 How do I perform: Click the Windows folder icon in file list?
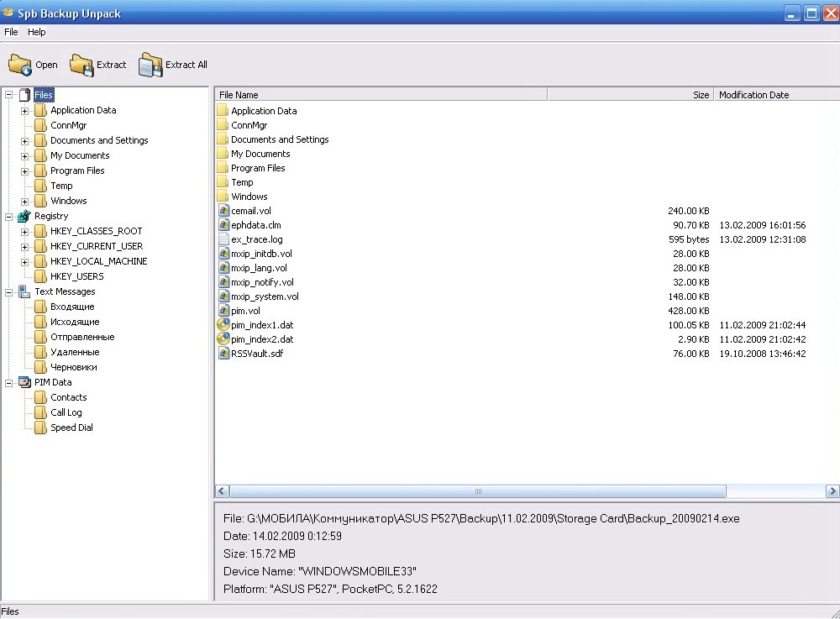click(x=223, y=197)
